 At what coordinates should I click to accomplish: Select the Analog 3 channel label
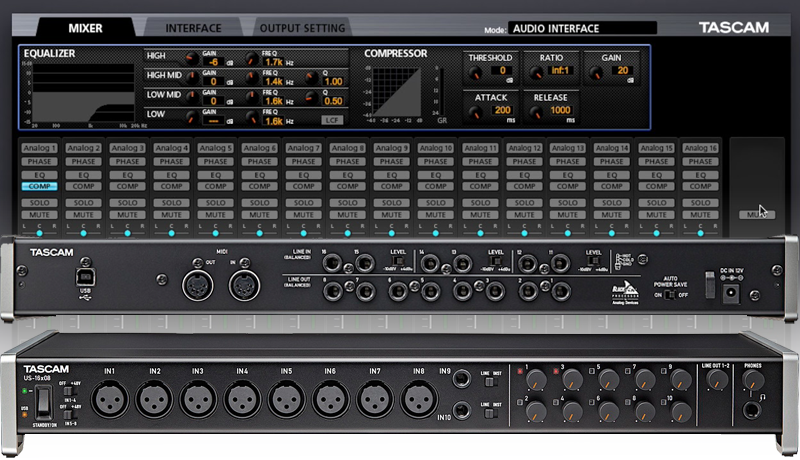tap(127, 148)
